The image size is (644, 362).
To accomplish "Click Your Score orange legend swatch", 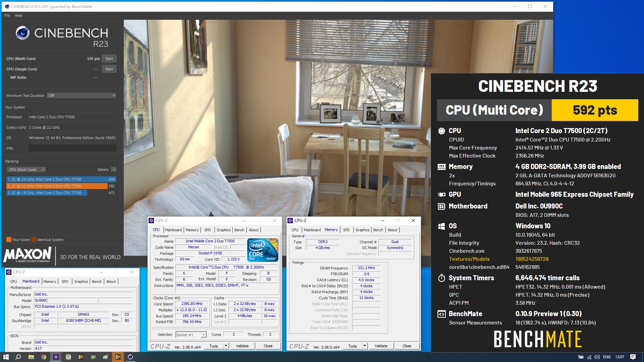I will click(9, 240).
